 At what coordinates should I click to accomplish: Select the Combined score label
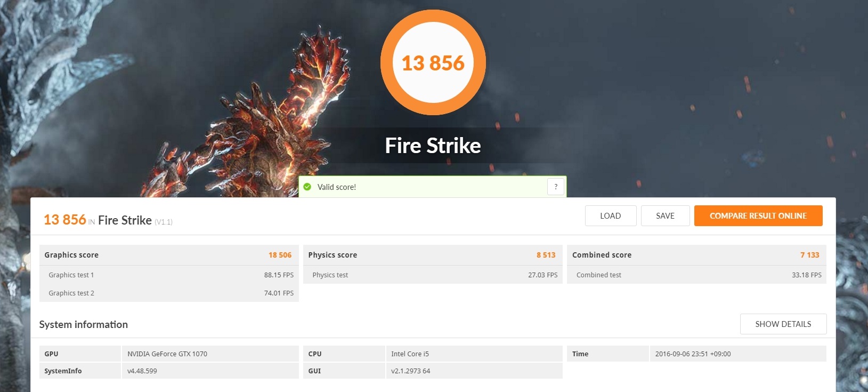[602, 255]
